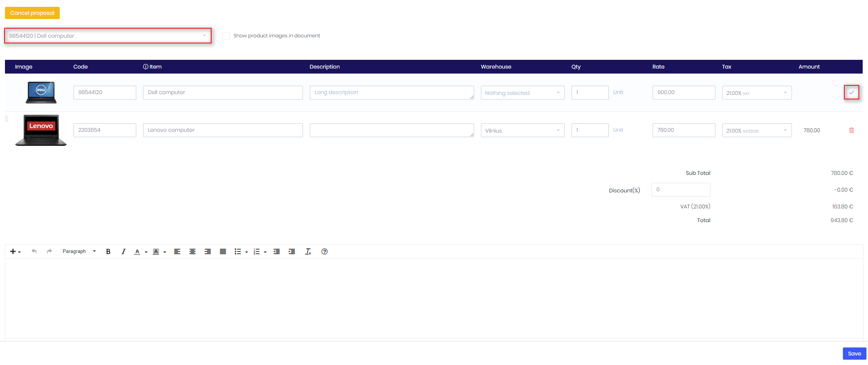Open the Vilnius warehouse dropdown
Viewport: 868px width, 365px height.
pos(522,130)
